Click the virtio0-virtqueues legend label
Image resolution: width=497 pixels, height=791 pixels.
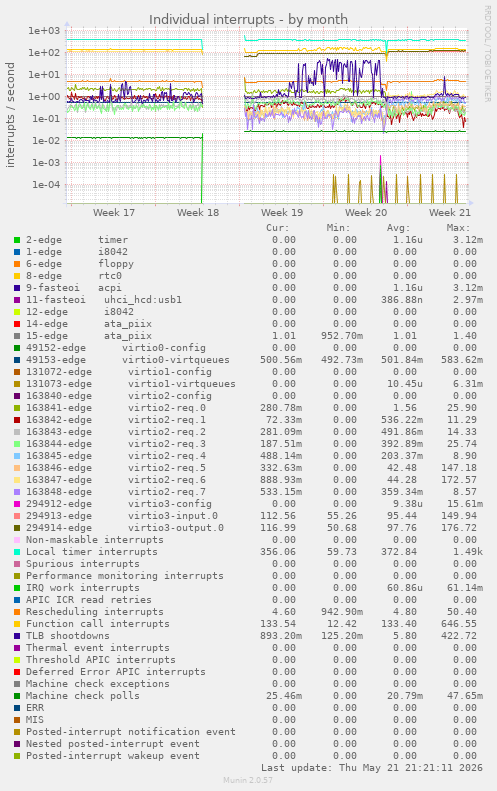tap(176, 360)
